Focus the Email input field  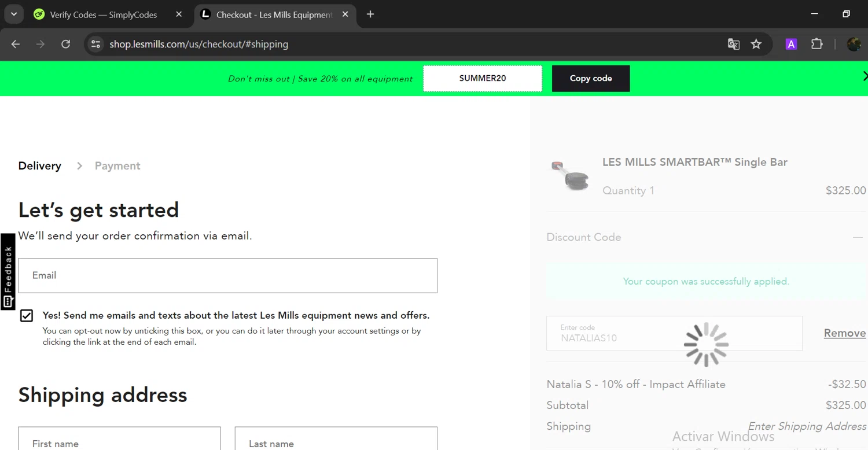click(x=227, y=275)
